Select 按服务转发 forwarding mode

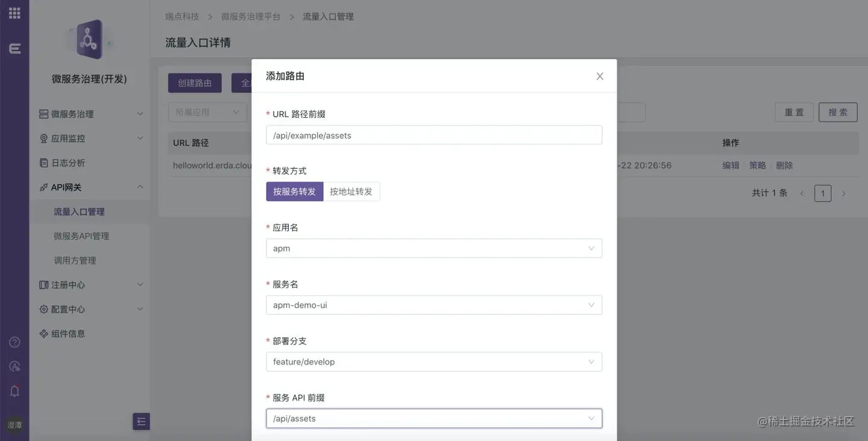[x=295, y=191]
